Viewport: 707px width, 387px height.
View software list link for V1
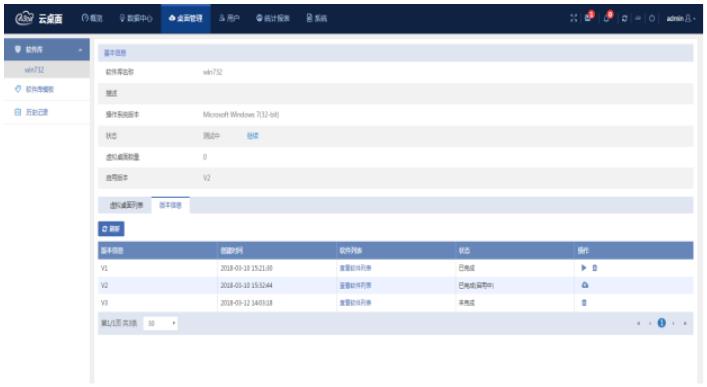click(x=355, y=268)
